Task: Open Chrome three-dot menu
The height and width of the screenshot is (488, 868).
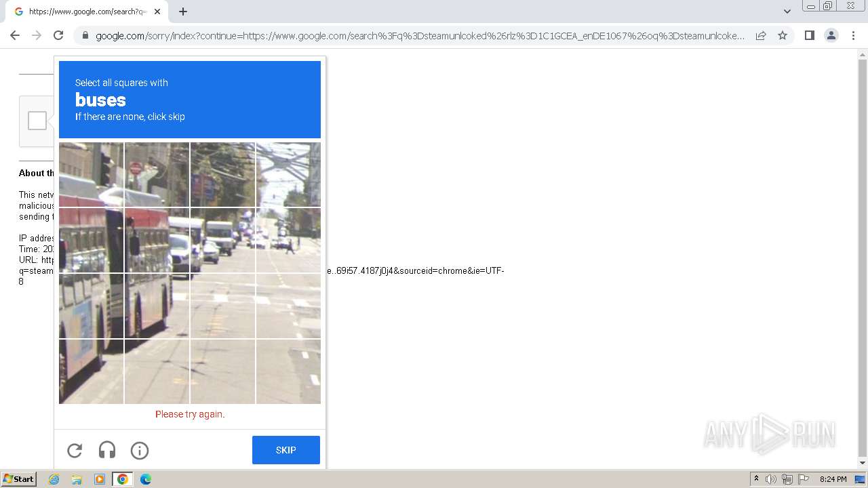Action: [x=853, y=35]
